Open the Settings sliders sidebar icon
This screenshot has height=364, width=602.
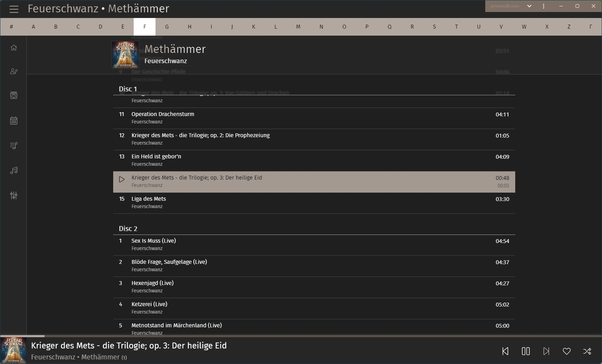14,195
